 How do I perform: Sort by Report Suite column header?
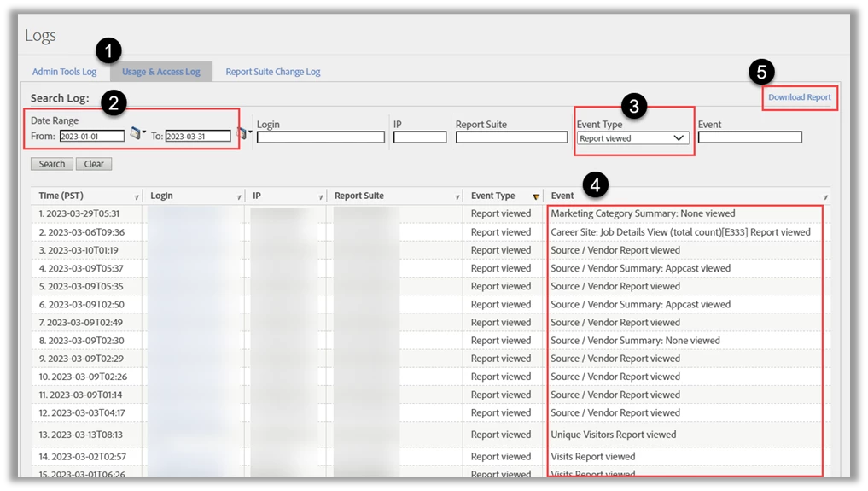click(359, 196)
